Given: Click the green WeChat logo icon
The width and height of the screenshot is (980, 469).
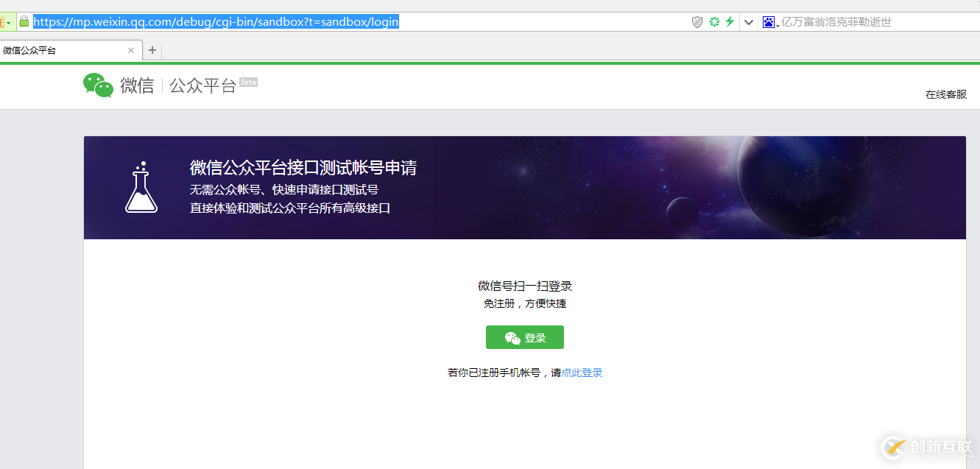Looking at the screenshot, I should click(98, 85).
